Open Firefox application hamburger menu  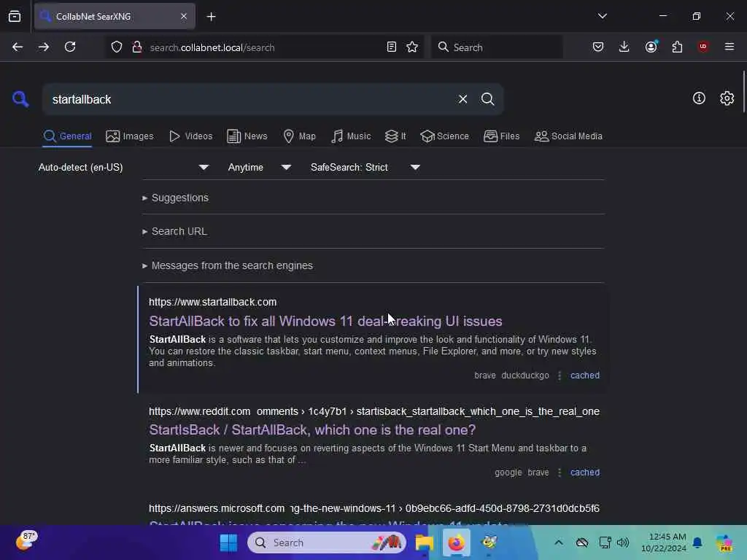pyautogui.click(x=729, y=47)
